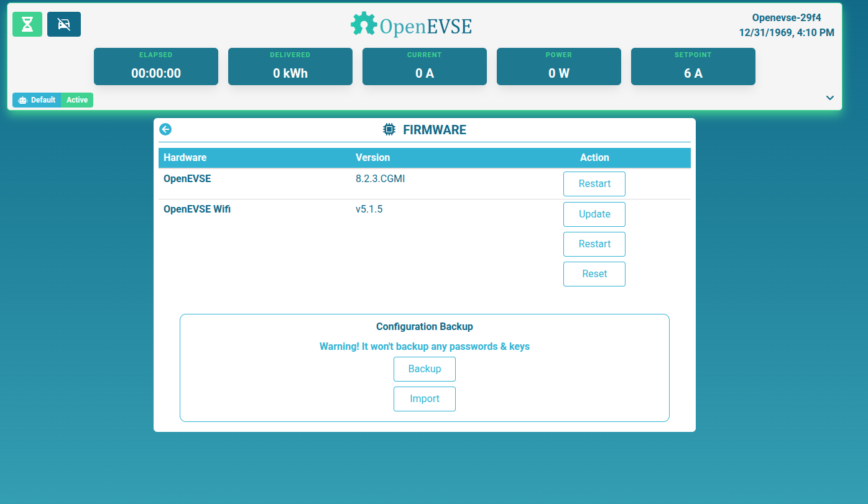Screen dimensions: 868x504
Task: Click the configuration Backup button
Action: (x=425, y=369)
